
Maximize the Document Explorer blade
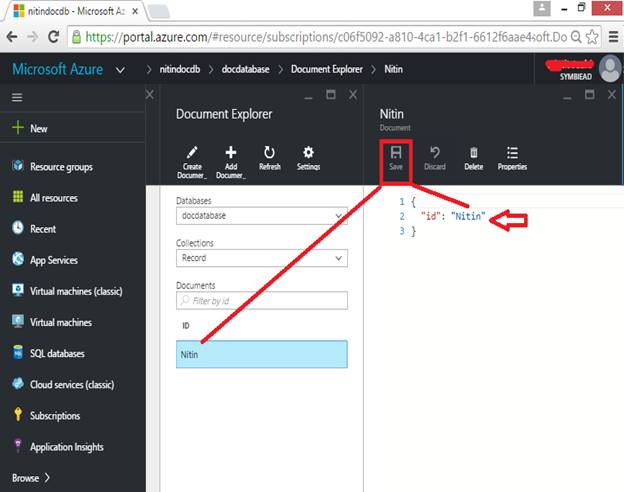331,95
